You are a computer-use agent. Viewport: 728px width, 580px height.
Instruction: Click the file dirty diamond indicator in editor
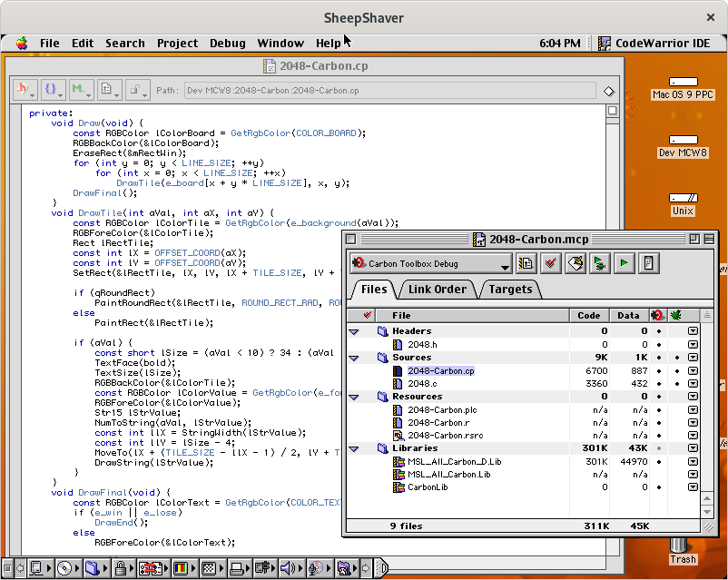[609, 91]
